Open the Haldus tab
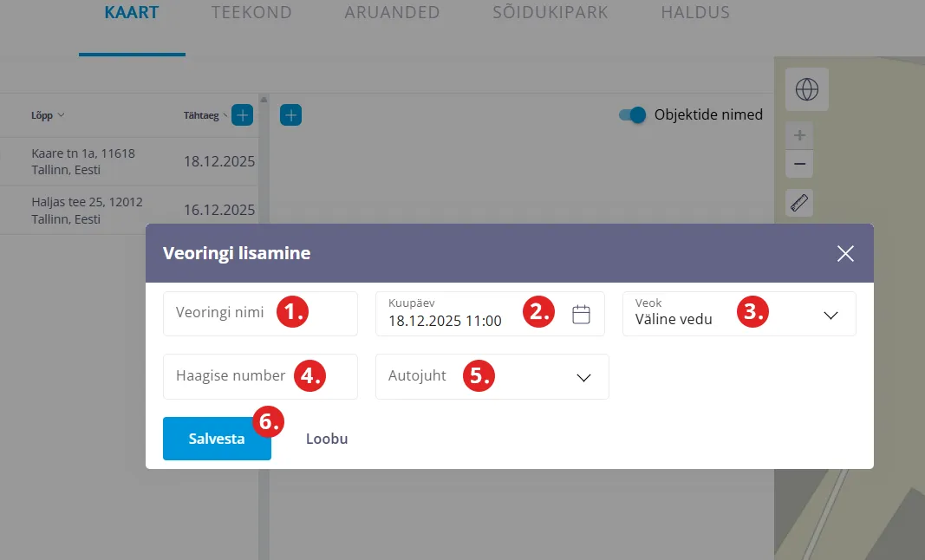The height and width of the screenshot is (560, 925). click(694, 13)
